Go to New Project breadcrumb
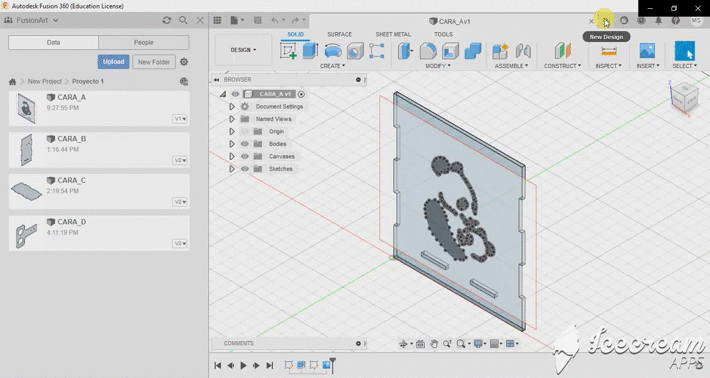The height and width of the screenshot is (378, 710). click(x=45, y=81)
